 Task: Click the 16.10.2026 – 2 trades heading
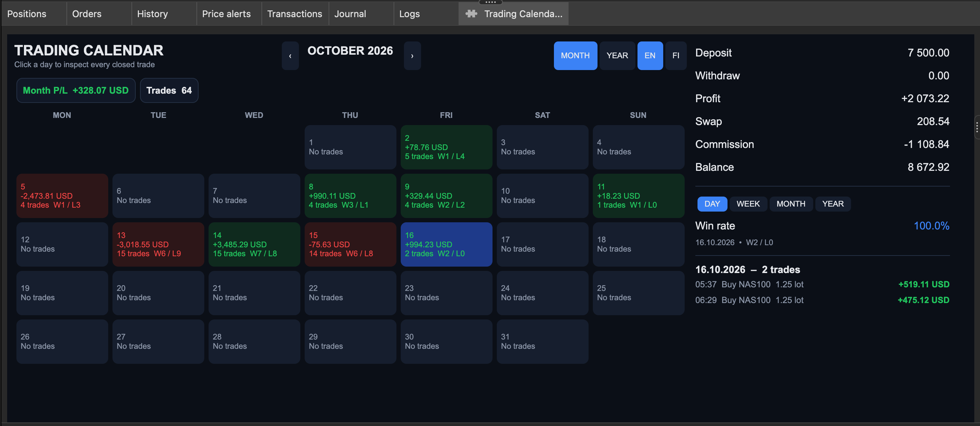(x=747, y=269)
